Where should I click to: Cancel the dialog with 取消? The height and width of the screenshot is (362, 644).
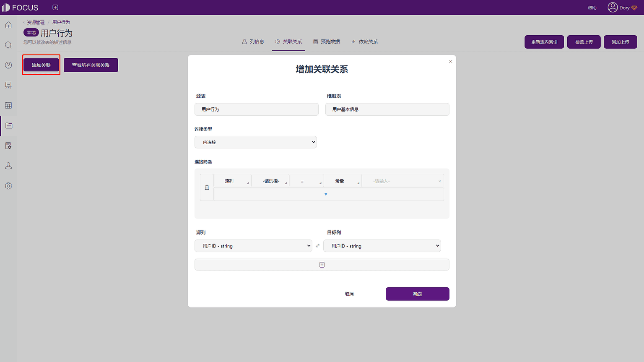(x=349, y=294)
